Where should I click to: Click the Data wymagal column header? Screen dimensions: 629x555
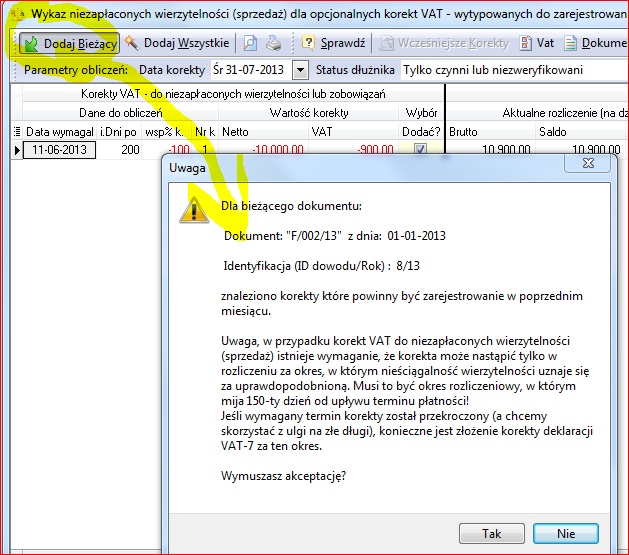59,132
